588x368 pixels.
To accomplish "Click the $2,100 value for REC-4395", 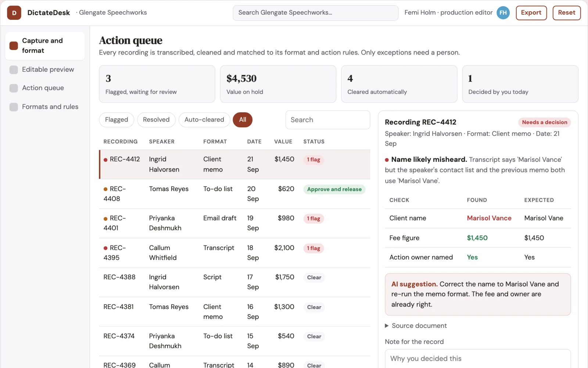I will coord(284,248).
